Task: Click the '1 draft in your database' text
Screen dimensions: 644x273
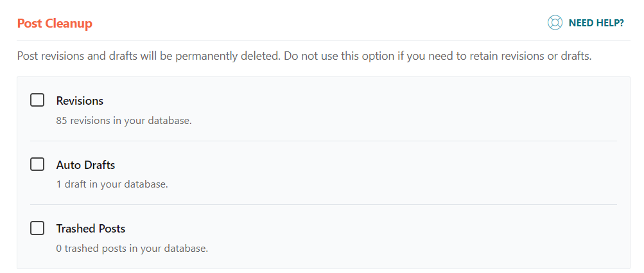Action: (x=112, y=184)
